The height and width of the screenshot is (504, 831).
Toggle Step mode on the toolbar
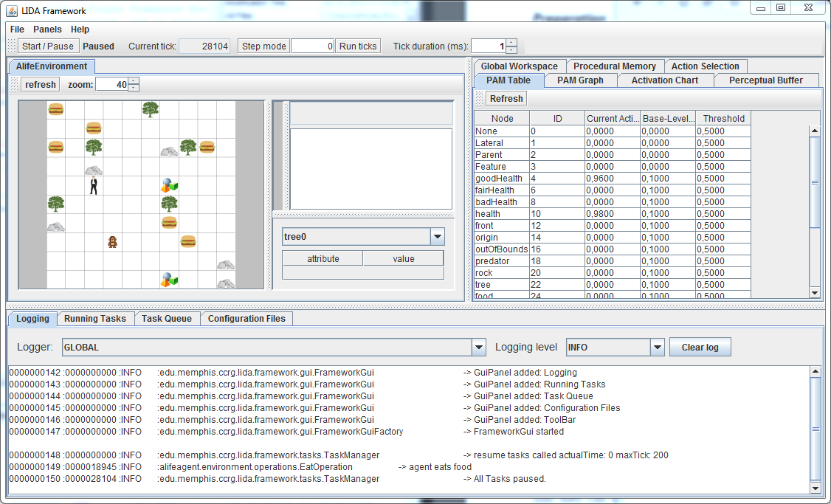[263, 46]
